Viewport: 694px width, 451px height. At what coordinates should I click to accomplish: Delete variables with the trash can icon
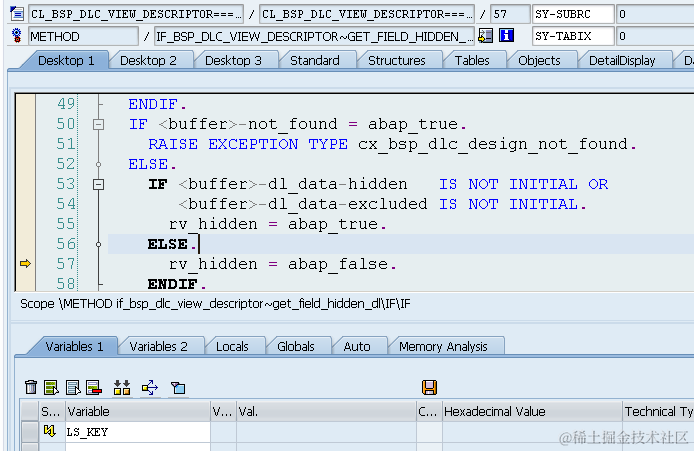coord(31,387)
